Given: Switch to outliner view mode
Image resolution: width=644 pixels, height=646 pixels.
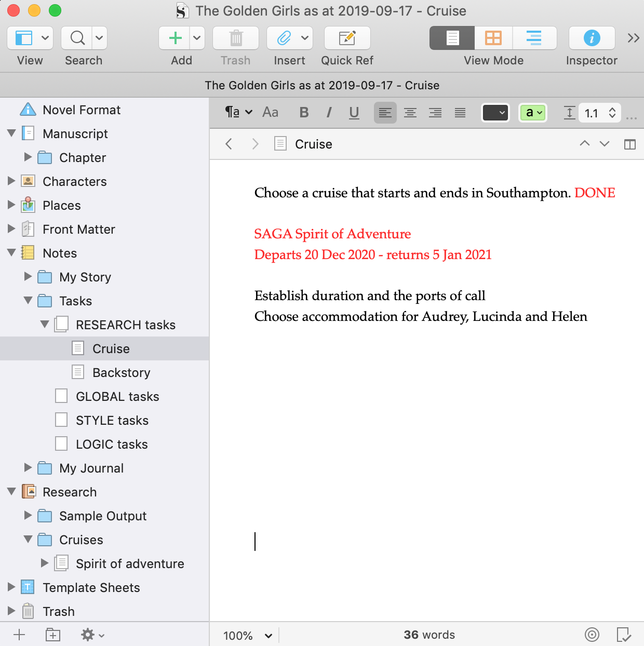Looking at the screenshot, I should pos(534,38).
